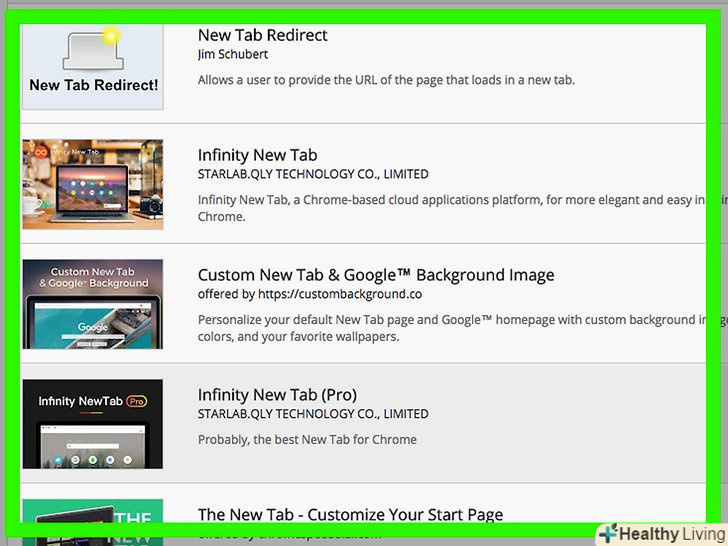Viewport: 728px width, 546px height.
Task: Open the Infinity New Tab (Pro) title
Action: 277,395
